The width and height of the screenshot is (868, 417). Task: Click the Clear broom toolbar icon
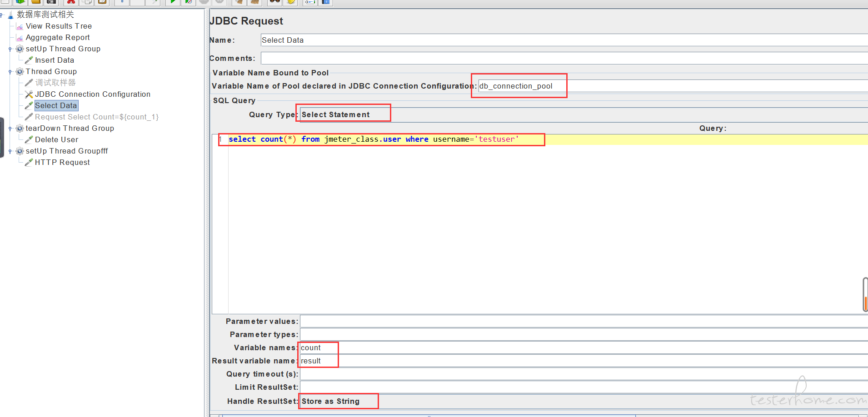pyautogui.click(x=239, y=2)
